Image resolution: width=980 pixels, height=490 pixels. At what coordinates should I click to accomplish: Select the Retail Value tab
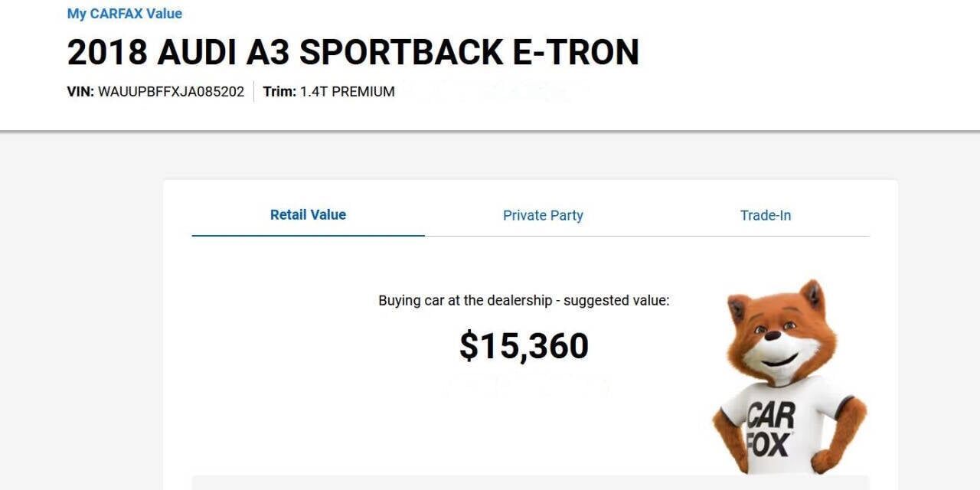pos(308,215)
